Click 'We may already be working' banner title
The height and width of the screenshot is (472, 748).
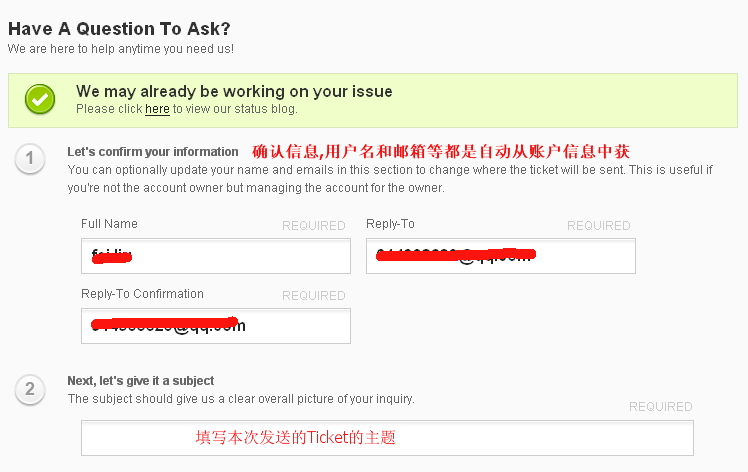coord(234,91)
